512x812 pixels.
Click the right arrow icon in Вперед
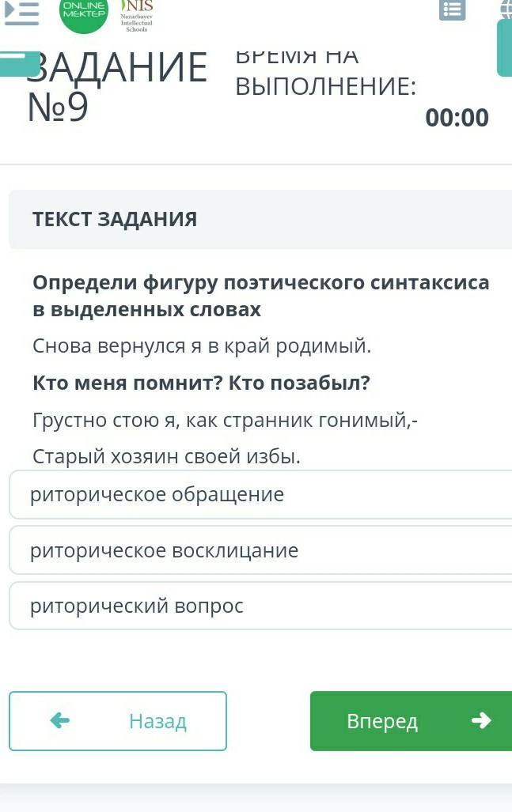(x=480, y=720)
